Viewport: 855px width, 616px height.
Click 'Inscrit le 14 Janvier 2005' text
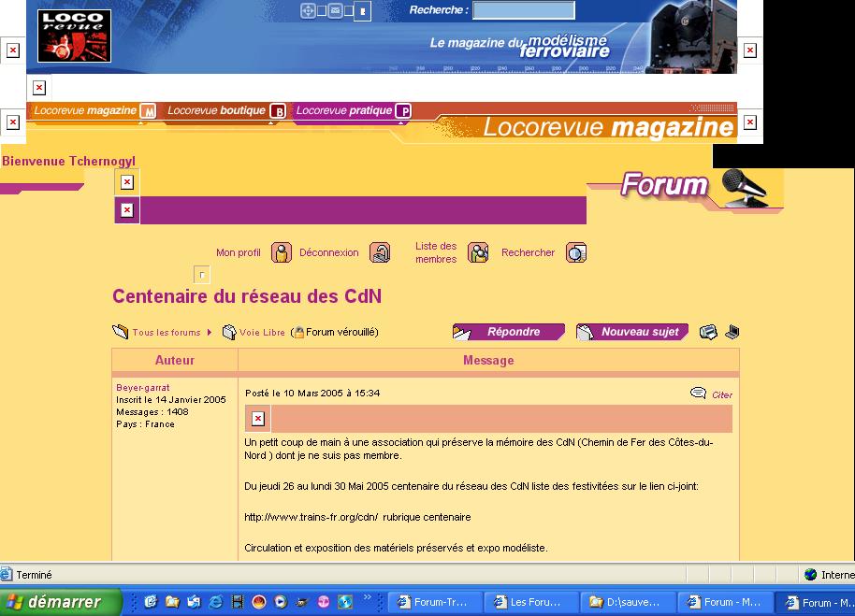click(x=170, y=399)
